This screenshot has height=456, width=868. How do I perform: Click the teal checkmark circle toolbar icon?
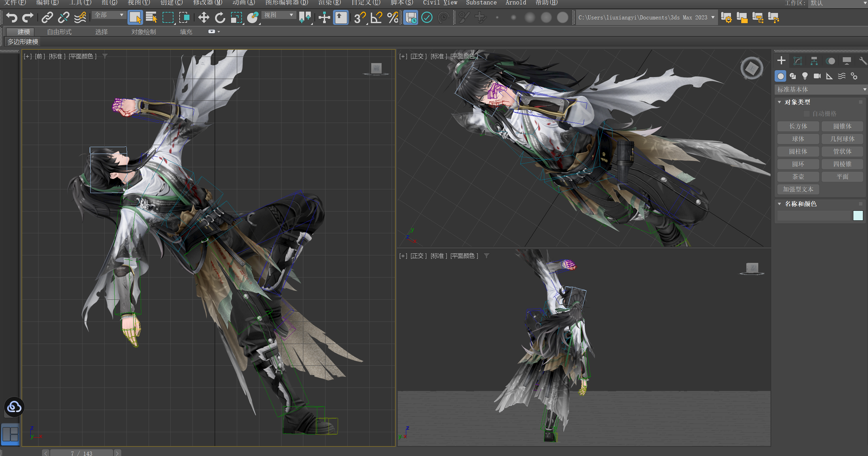[x=427, y=17]
